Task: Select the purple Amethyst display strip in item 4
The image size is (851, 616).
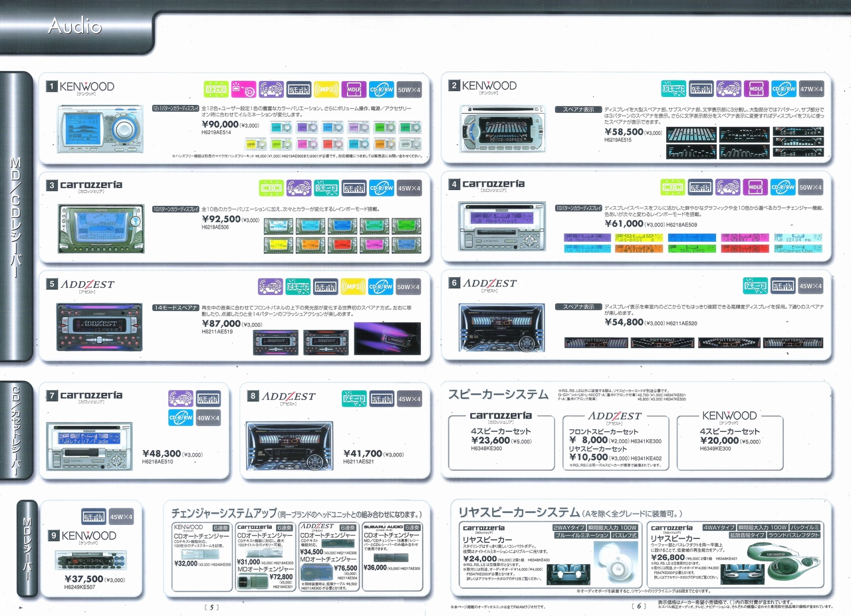Action: pyautogui.click(x=587, y=237)
